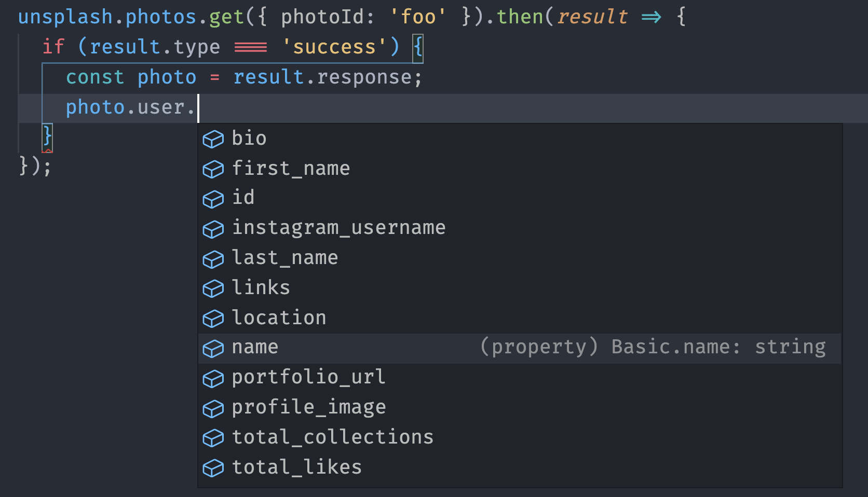Choose last_name from the completion list
Screen dimensions: 868x497
[x=520, y=258]
